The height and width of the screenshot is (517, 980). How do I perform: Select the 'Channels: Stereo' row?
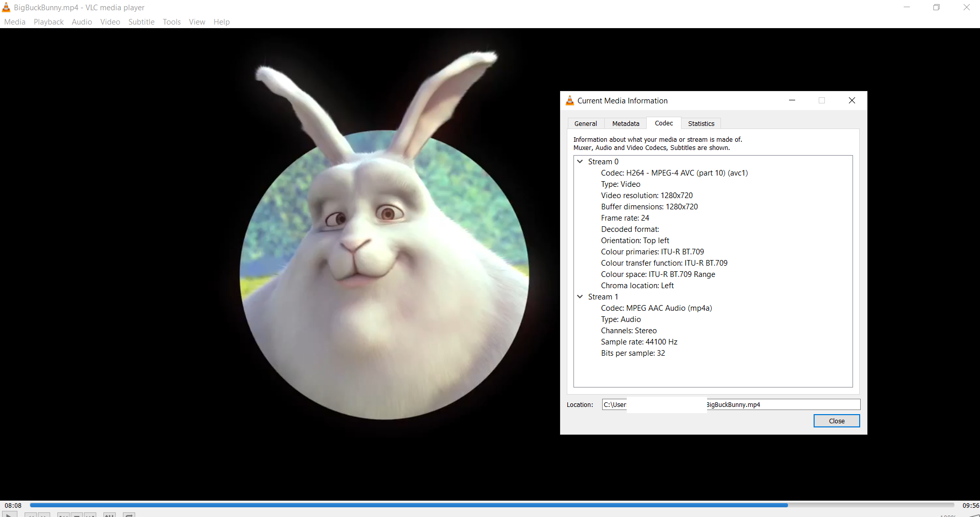point(629,331)
